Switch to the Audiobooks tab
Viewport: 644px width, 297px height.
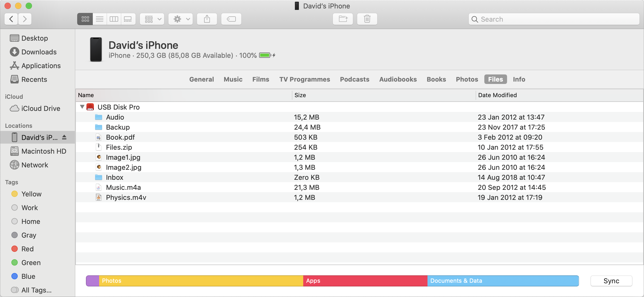[398, 79]
